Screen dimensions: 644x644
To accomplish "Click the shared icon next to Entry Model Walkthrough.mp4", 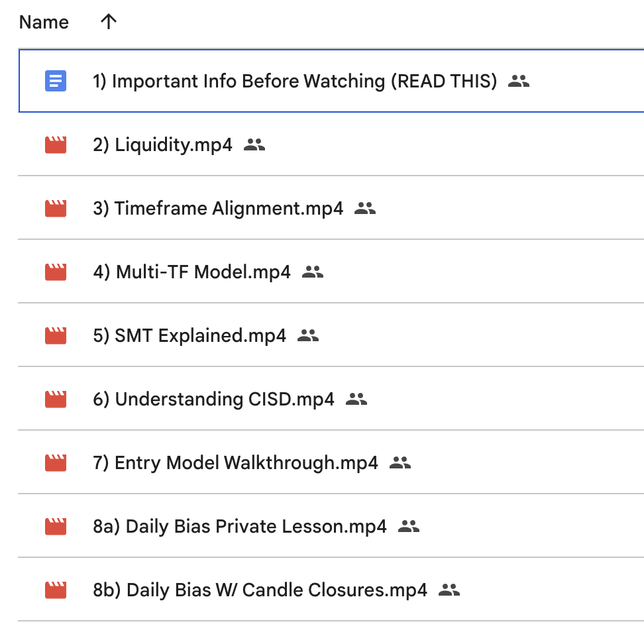I will click(x=400, y=463).
